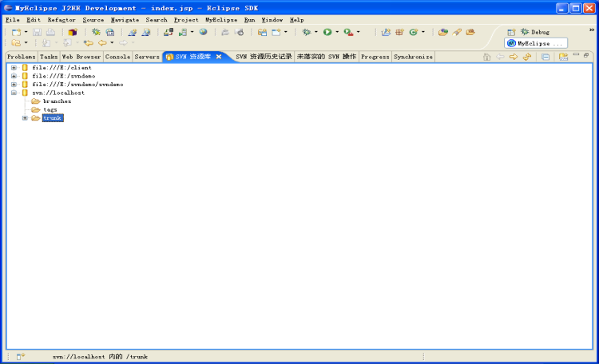Expand the file:///E:/client repository node
Image resolution: width=599 pixels, height=364 pixels.
[x=14, y=68]
